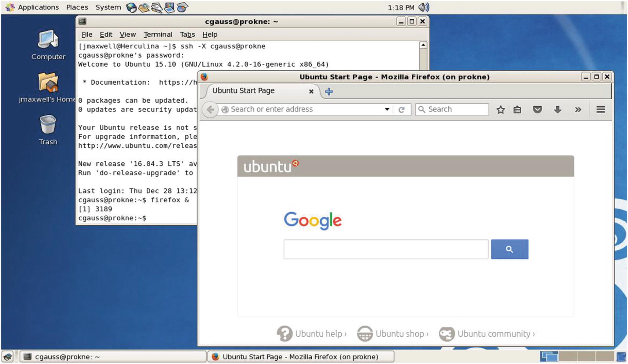628x364 pixels.
Task: Launch the word processor icon in top panel
Action: (157, 7)
